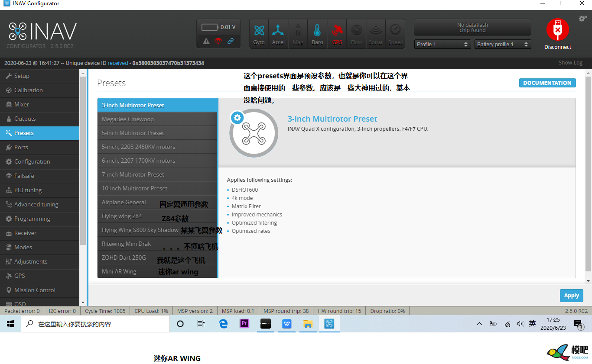
Task: Click the blue link status icon
Action: (x=231, y=42)
